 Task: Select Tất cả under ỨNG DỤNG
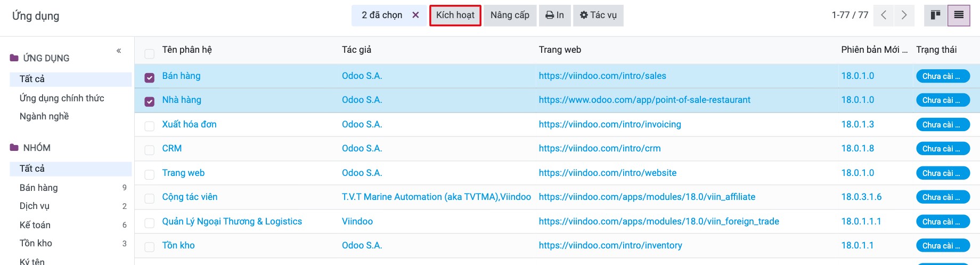70,79
